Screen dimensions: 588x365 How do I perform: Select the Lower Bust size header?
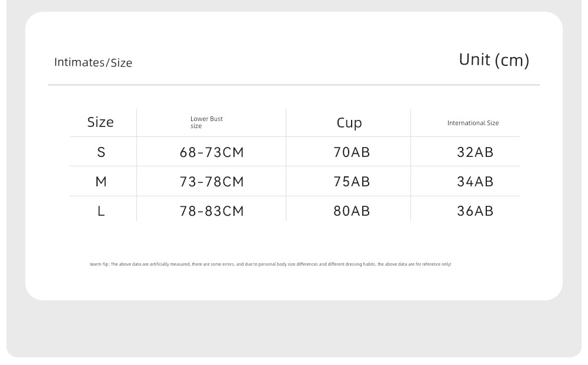(x=206, y=122)
